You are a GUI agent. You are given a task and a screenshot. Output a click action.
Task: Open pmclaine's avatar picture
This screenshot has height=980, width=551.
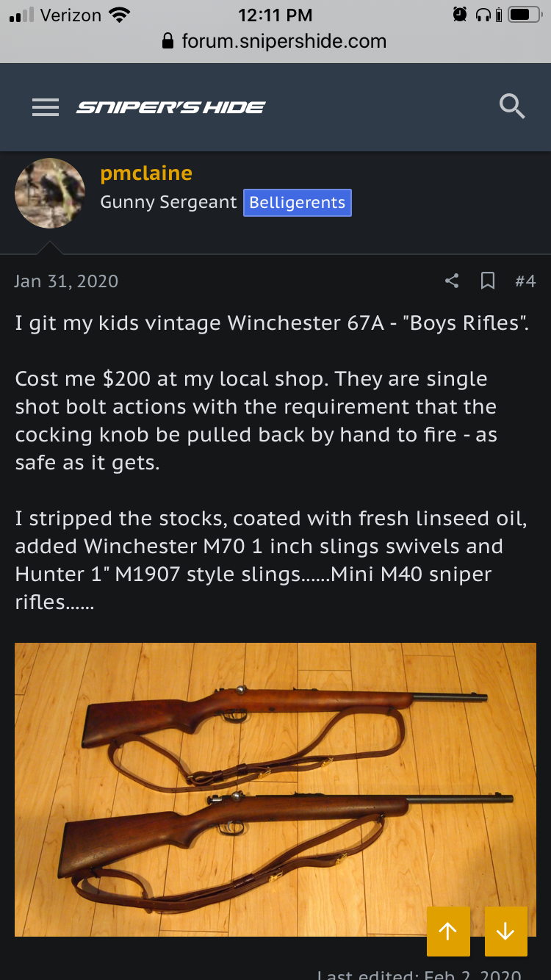point(50,192)
